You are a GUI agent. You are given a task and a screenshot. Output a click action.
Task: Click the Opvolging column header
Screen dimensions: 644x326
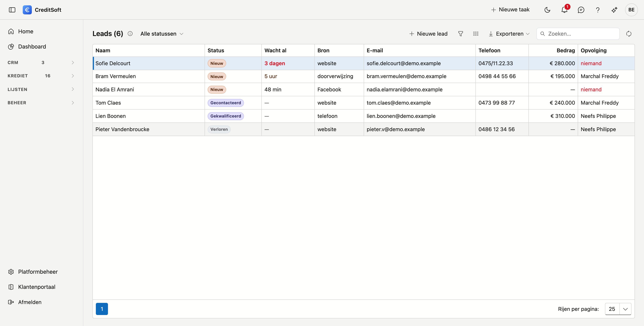tap(606, 51)
